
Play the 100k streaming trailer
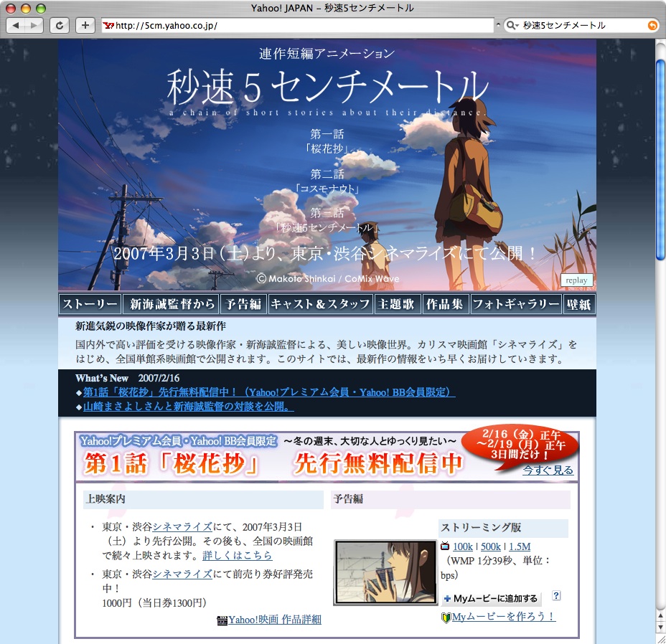point(463,546)
